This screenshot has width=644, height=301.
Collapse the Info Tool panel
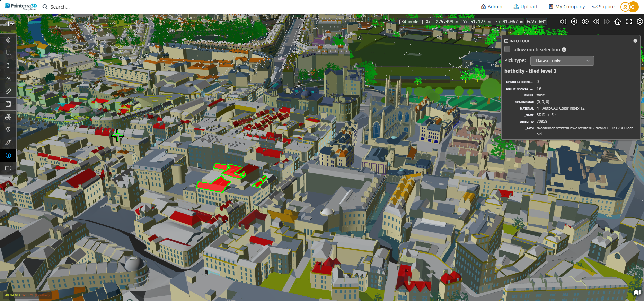click(506, 41)
